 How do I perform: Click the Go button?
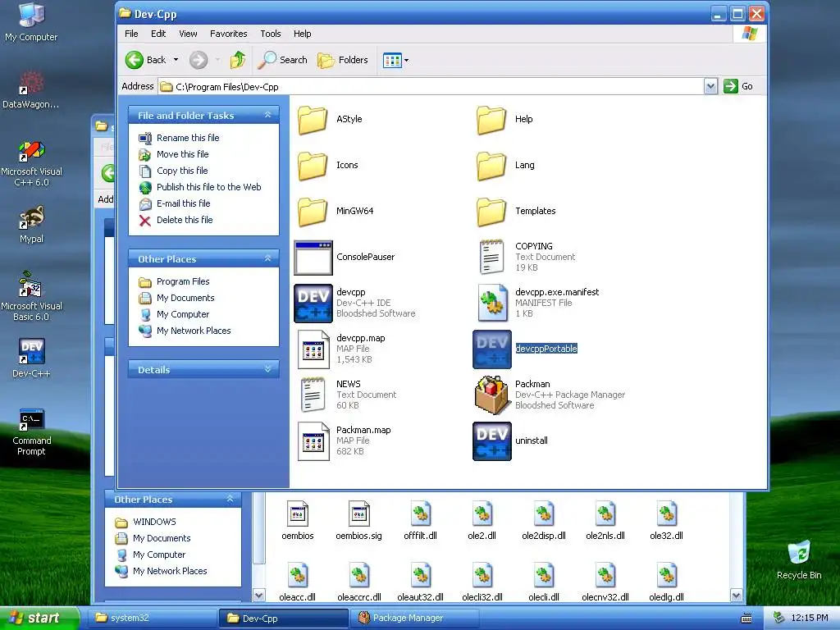(739, 86)
